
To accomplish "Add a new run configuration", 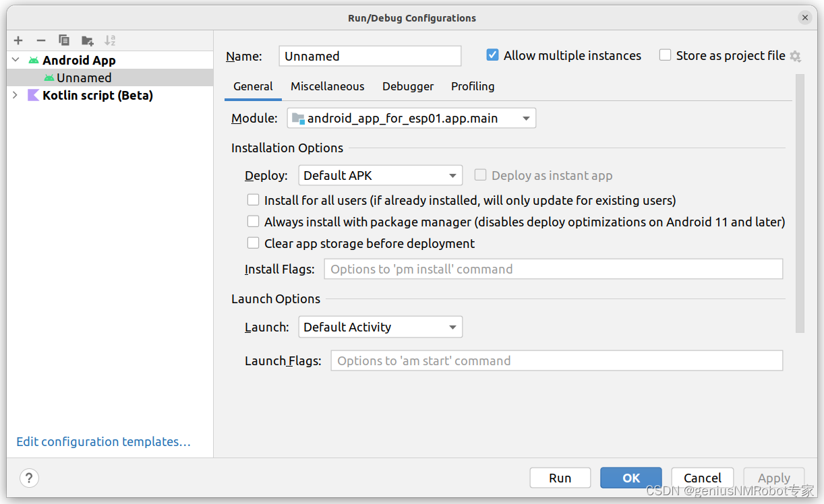I will [x=18, y=40].
